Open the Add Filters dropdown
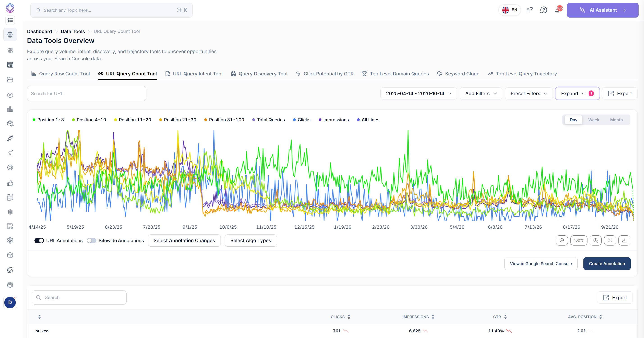 point(481,93)
